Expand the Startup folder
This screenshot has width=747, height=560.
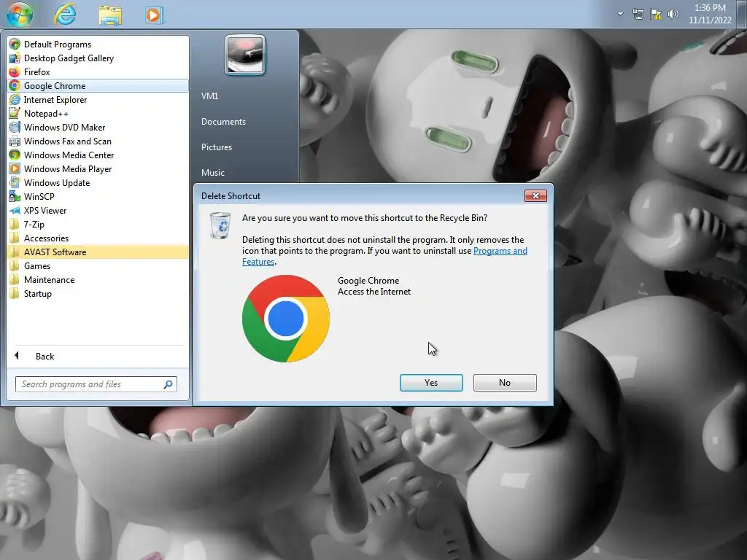tap(98, 293)
